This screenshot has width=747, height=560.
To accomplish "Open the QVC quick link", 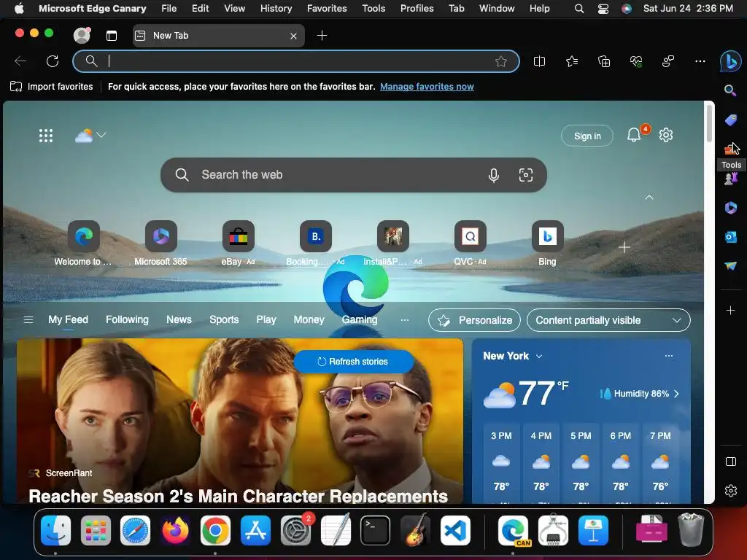I will tap(471, 244).
